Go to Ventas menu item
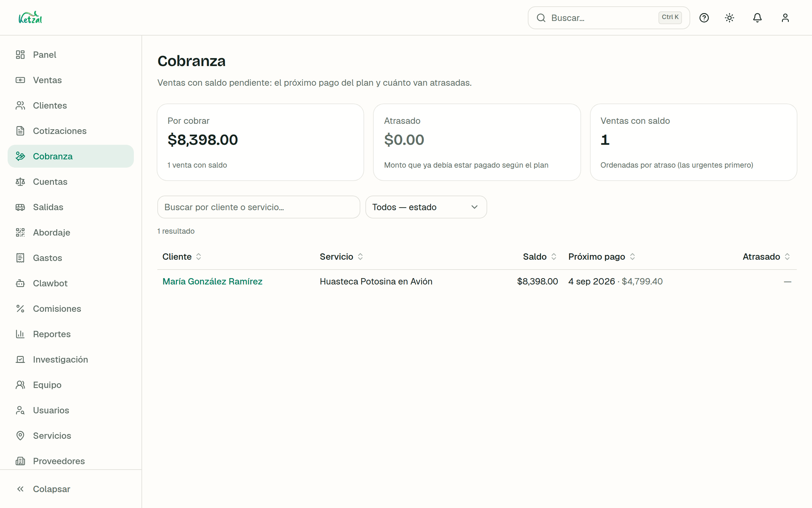Viewport: 812px width, 508px height. (x=70, y=80)
